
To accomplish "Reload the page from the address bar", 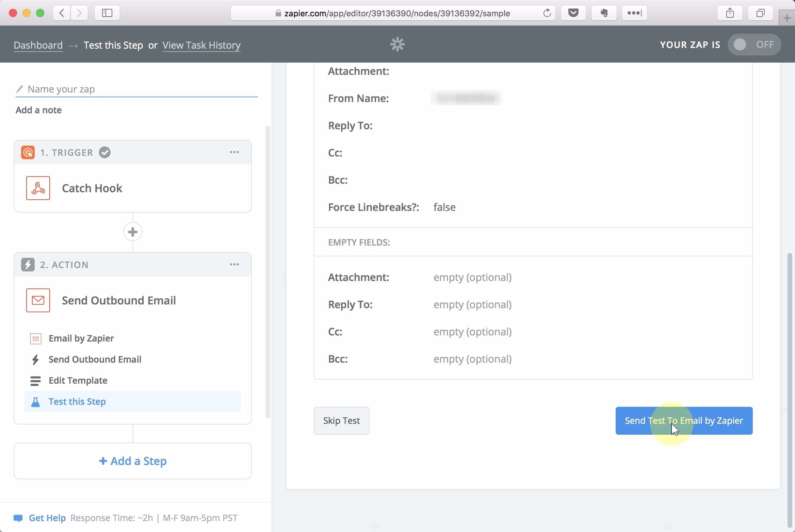I will [x=547, y=13].
